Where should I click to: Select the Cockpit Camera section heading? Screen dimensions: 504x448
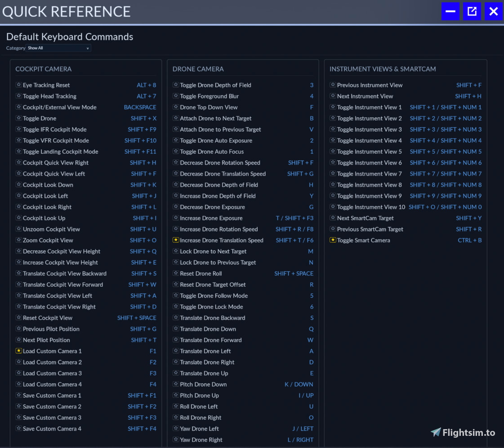pos(44,69)
